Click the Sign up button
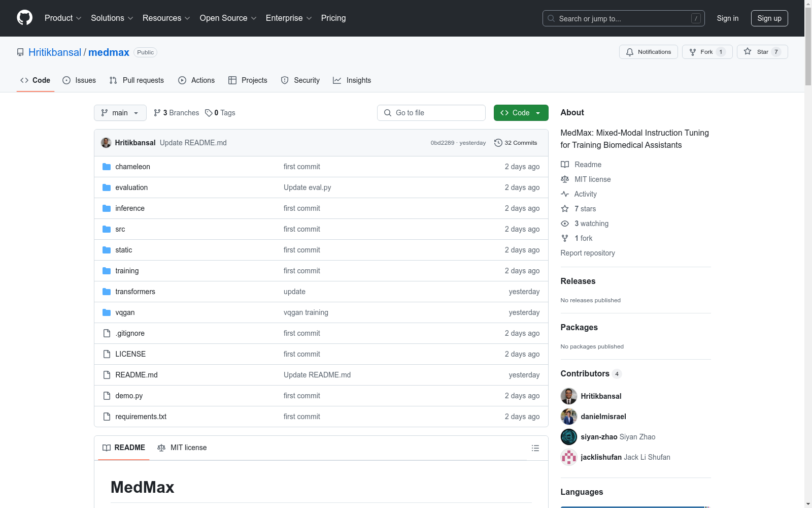The image size is (812, 508). (769, 18)
